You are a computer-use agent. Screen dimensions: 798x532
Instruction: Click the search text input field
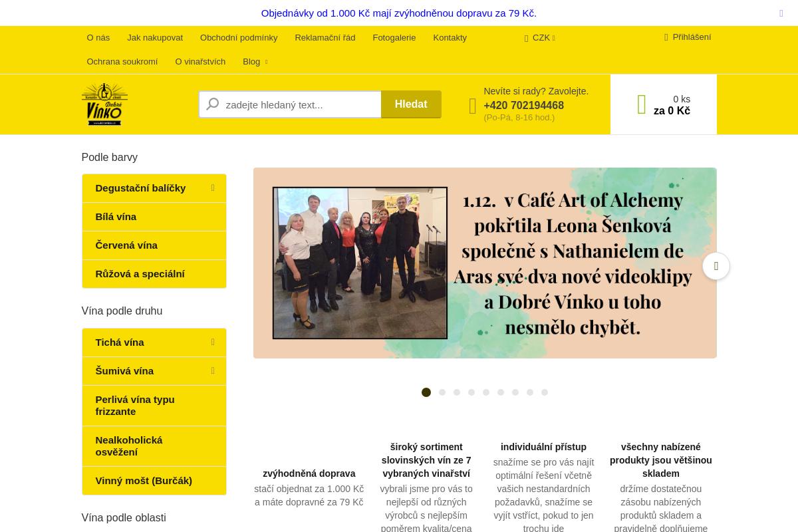290,104
